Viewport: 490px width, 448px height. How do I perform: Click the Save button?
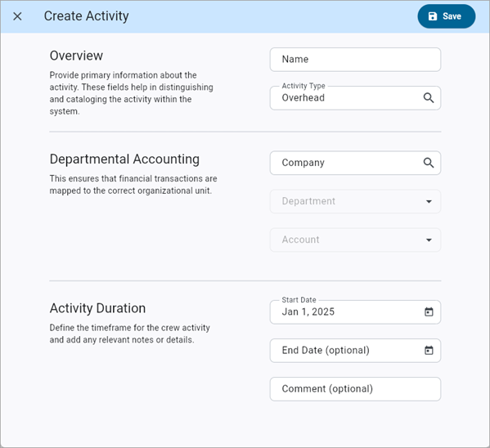(x=447, y=16)
